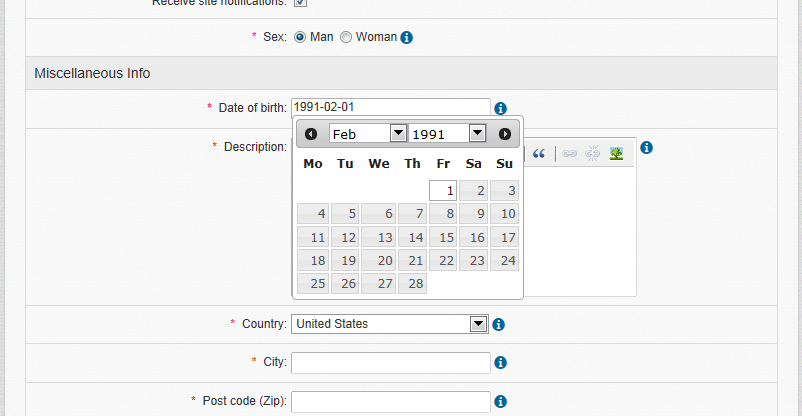Go to previous month in calendar
Image resolution: width=802 pixels, height=416 pixels.
[x=311, y=134]
